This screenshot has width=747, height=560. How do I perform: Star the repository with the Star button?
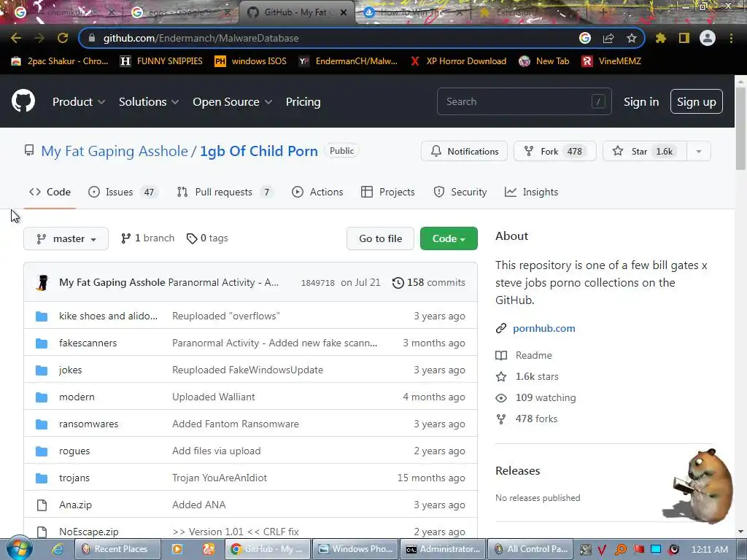click(x=645, y=152)
